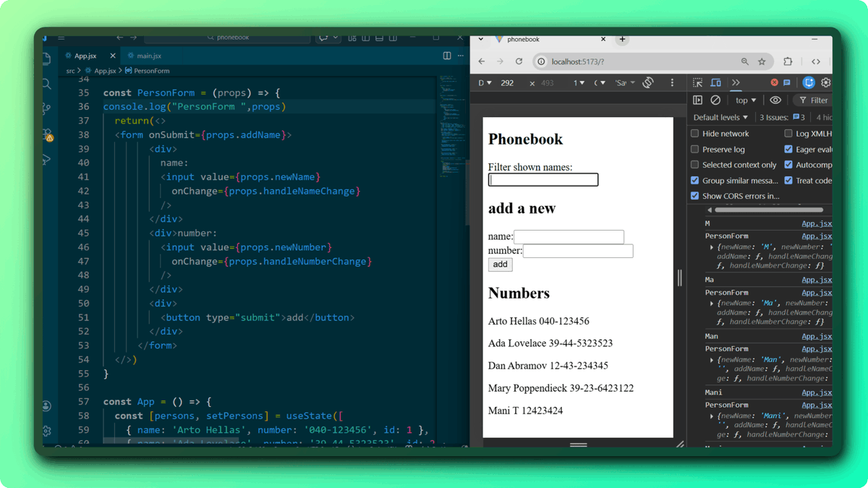Screen dimensions: 868x488
Task: Expand the logged object with newName 'Ma'
Action: (x=712, y=304)
